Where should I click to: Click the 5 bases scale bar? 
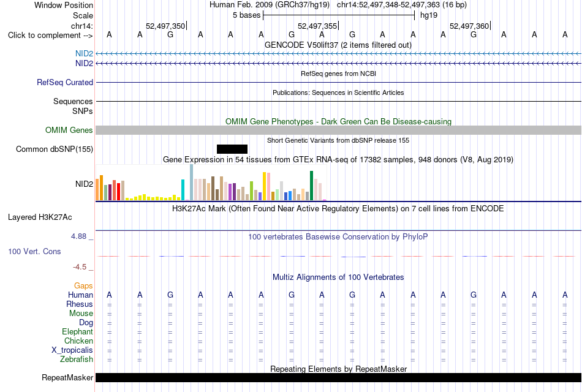click(339, 15)
